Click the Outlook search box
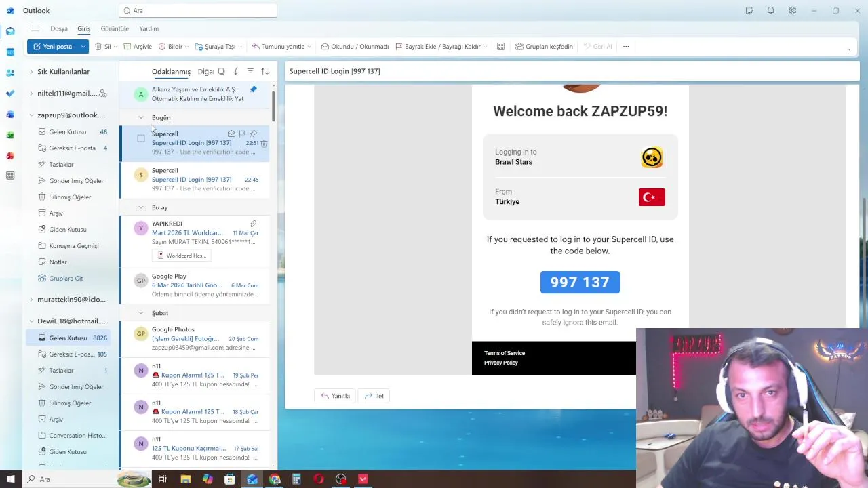 point(198,11)
